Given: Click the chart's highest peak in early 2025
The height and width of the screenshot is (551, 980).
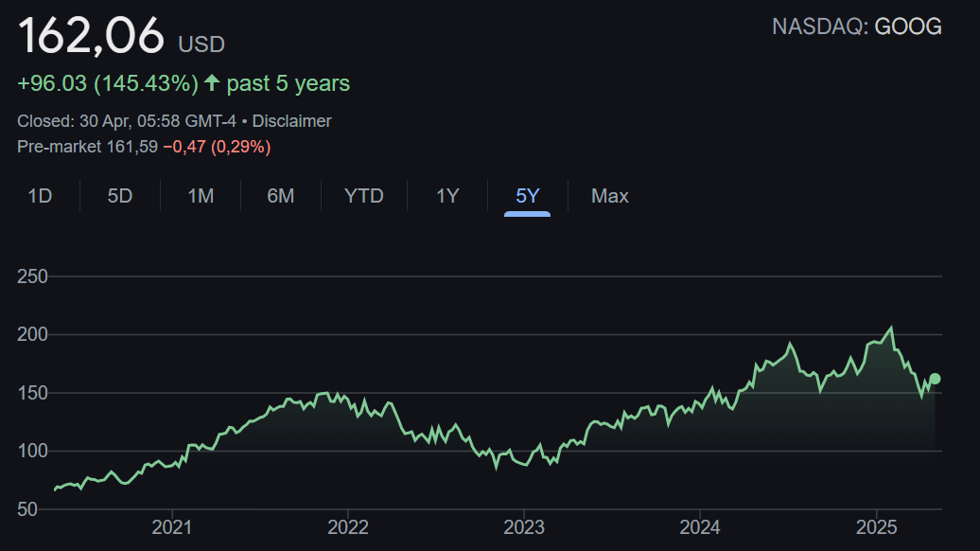Looking at the screenshot, I should coord(890,329).
